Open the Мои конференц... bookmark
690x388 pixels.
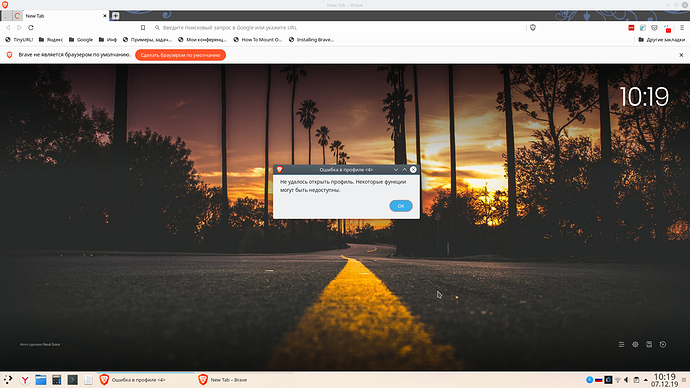(202, 40)
